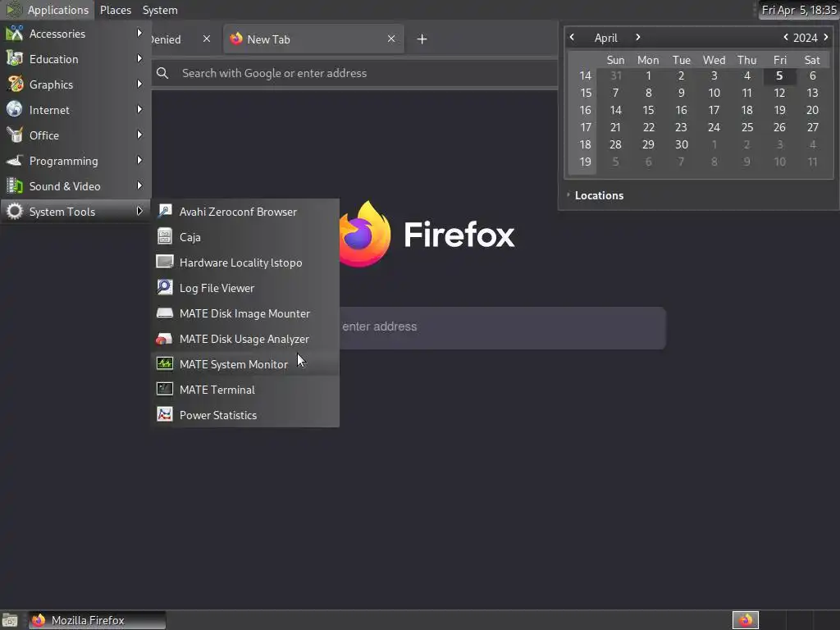This screenshot has width=840, height=630.
Task: Select April 12 in the calendar
Action: [x=779, y=94]
